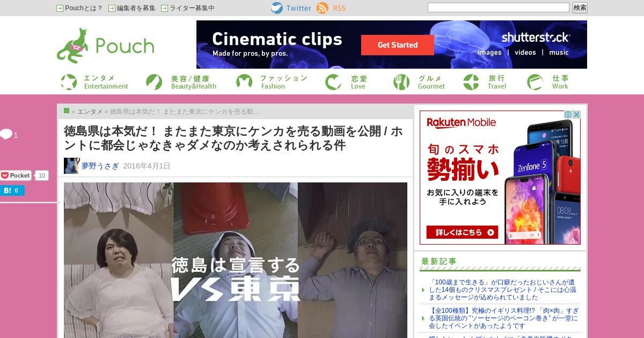This screenshot has height=338, width=644.
Task: Click Get Started on Shutterstock banner
Action: click(398, 45)
